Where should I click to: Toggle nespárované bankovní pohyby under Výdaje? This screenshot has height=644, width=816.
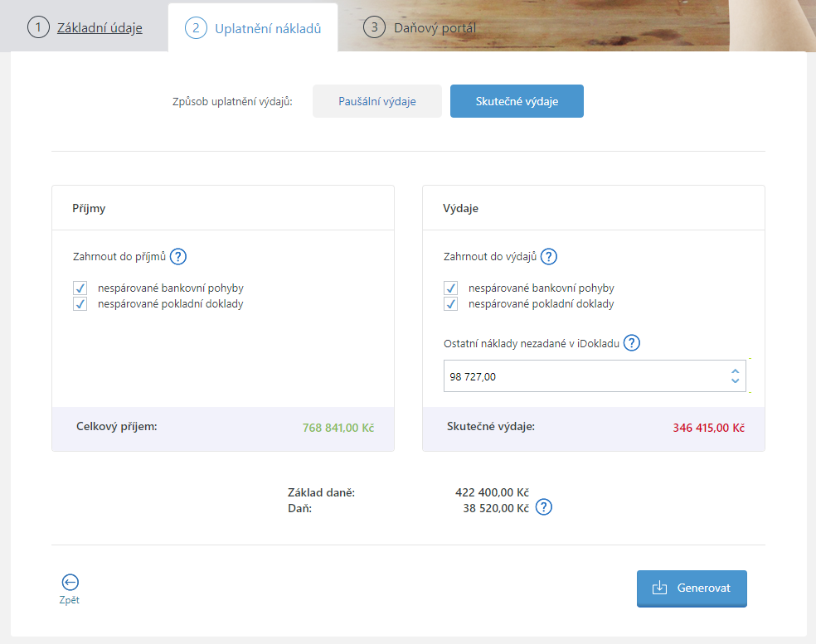click(450, 288)
